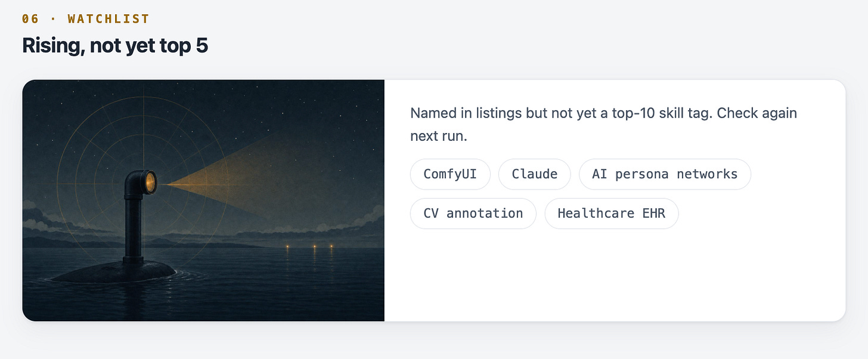Image resolution: width=868 pixels, height=359 pixels.
Task: Click the submarine hull in the water
Action: point(113,273)
